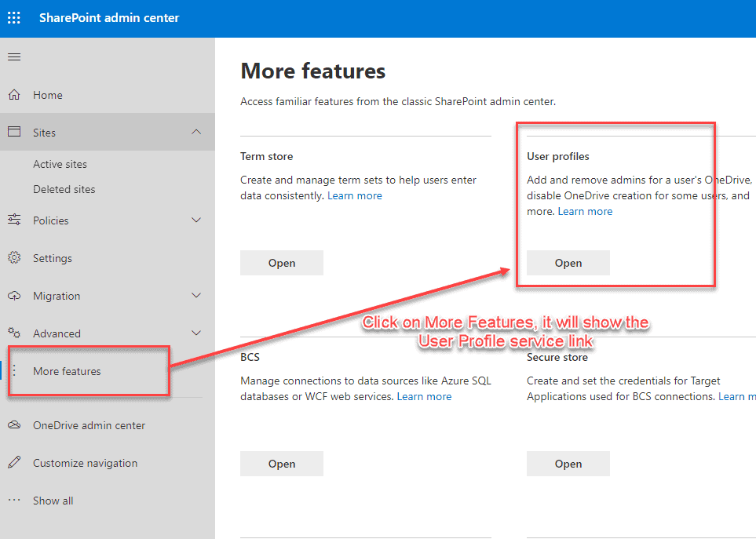Click the Settings gear icon

point(14,258)
